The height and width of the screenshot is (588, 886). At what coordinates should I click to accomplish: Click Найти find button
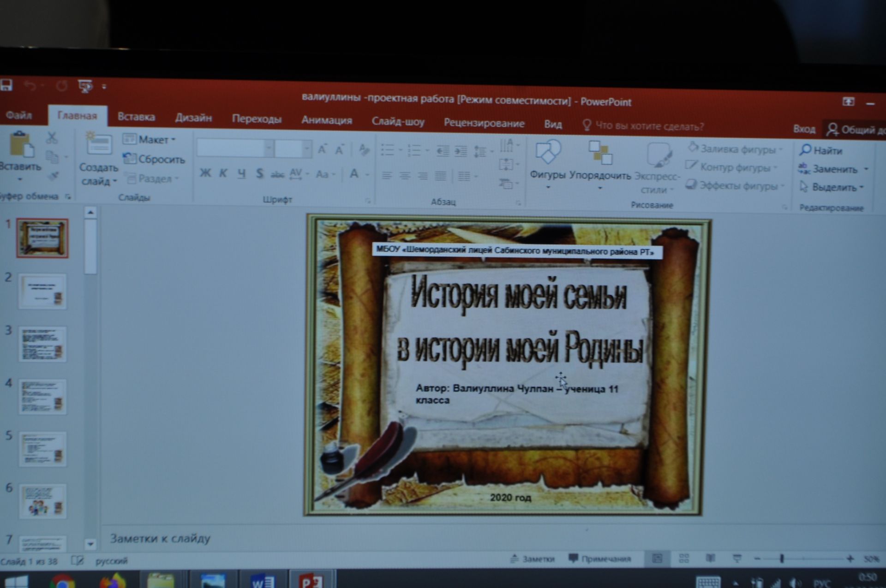[x=821, y=150]
